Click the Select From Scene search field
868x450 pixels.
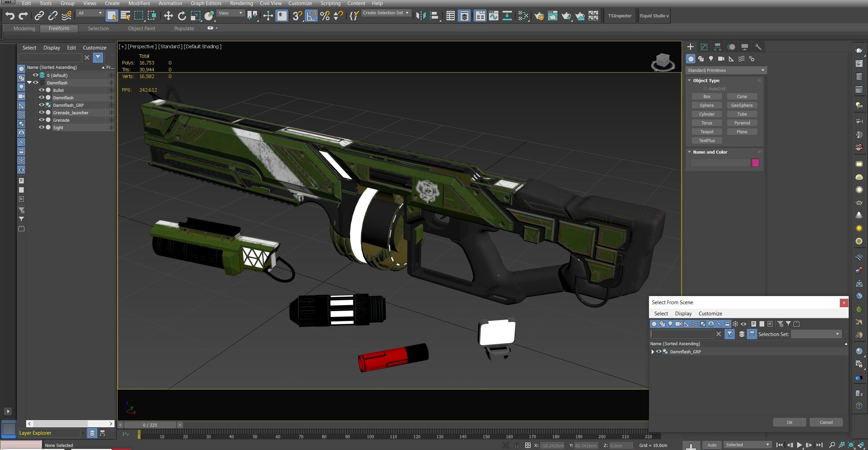click(x=682, y=334)
